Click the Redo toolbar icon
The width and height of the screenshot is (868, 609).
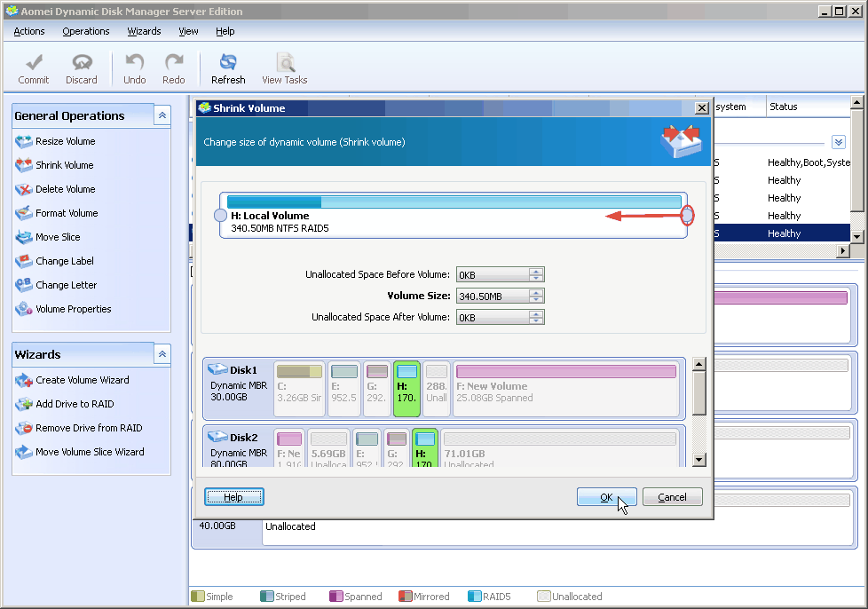[x=174, y=69]
